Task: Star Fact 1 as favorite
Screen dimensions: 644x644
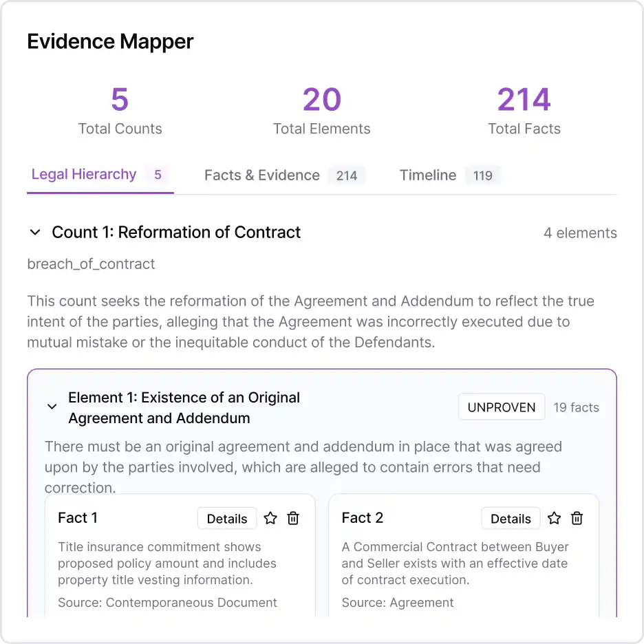Action: pyautogui.click(x=270, y=519)
